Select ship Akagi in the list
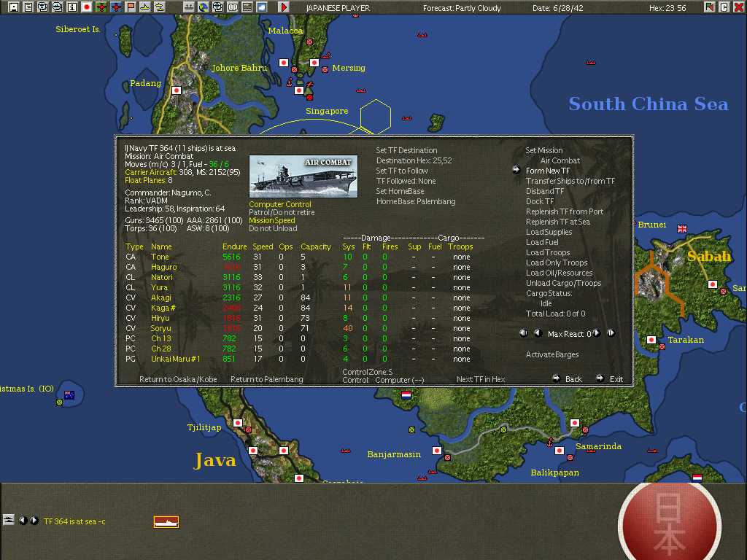 click(x=161, y=297)
